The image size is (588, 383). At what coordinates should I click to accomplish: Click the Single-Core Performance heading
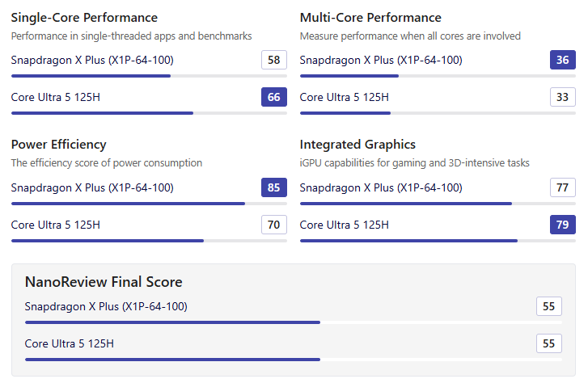[84, 17]
